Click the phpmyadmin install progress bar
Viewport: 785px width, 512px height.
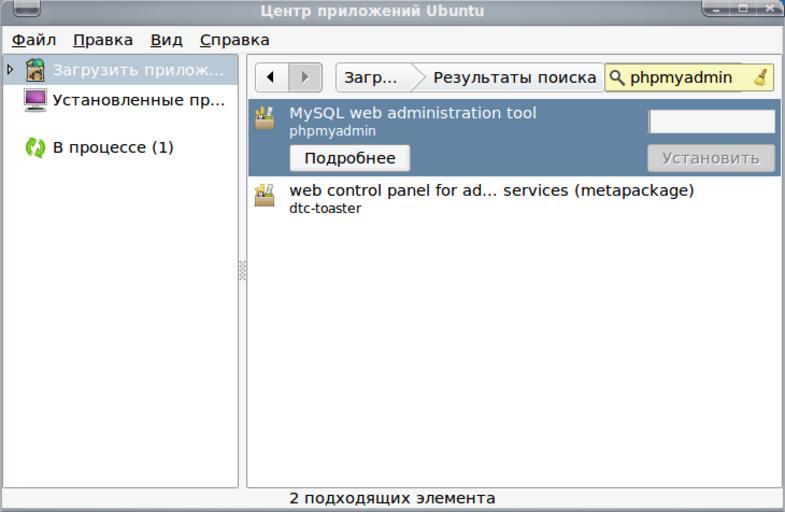(x=711, y=122)
